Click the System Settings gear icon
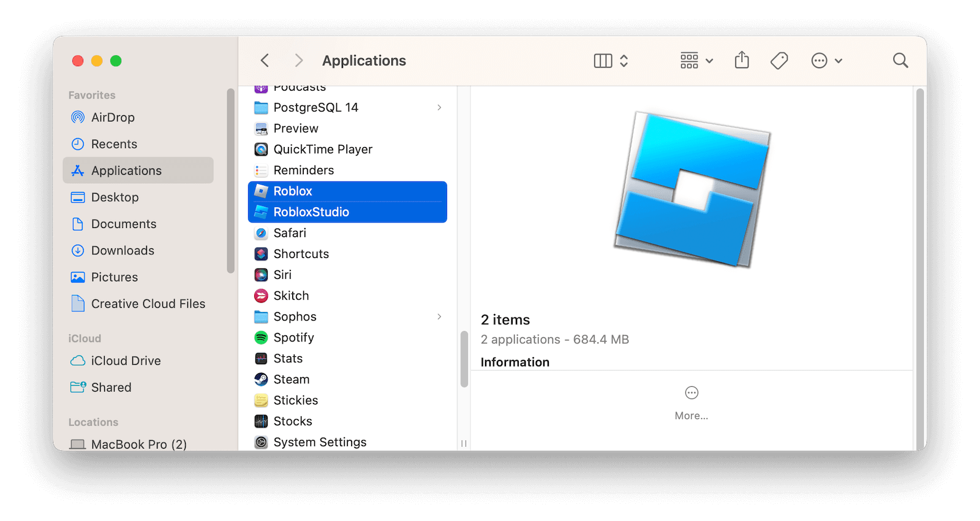The width and height of the screenshot is (980, 521). (x=261, y=442)
